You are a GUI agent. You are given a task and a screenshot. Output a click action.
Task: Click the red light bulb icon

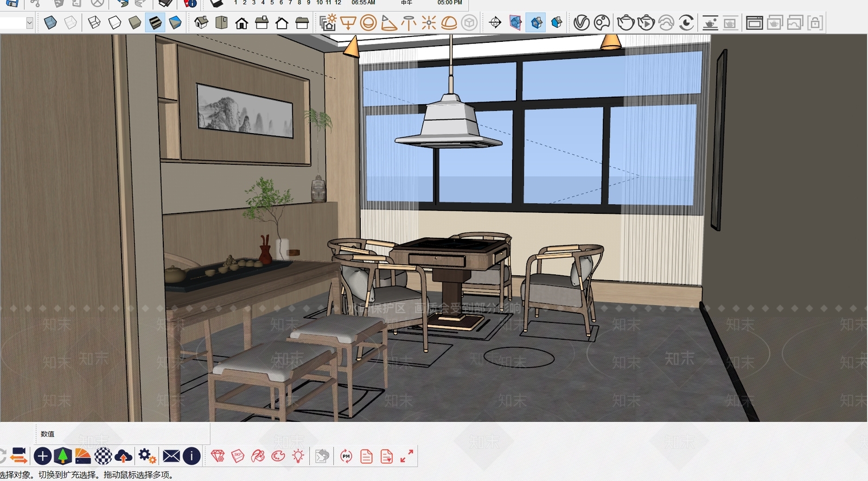[298, 456]
